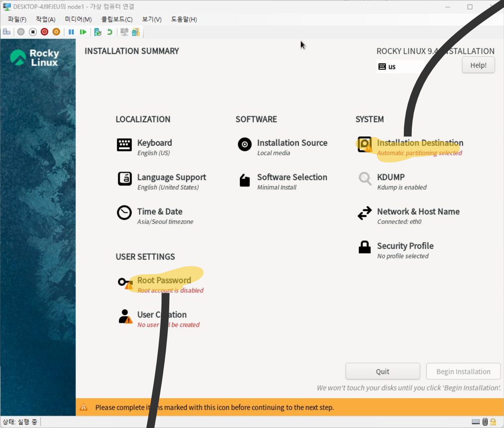Open the 보기(V) menu

[x=152, y=19]
